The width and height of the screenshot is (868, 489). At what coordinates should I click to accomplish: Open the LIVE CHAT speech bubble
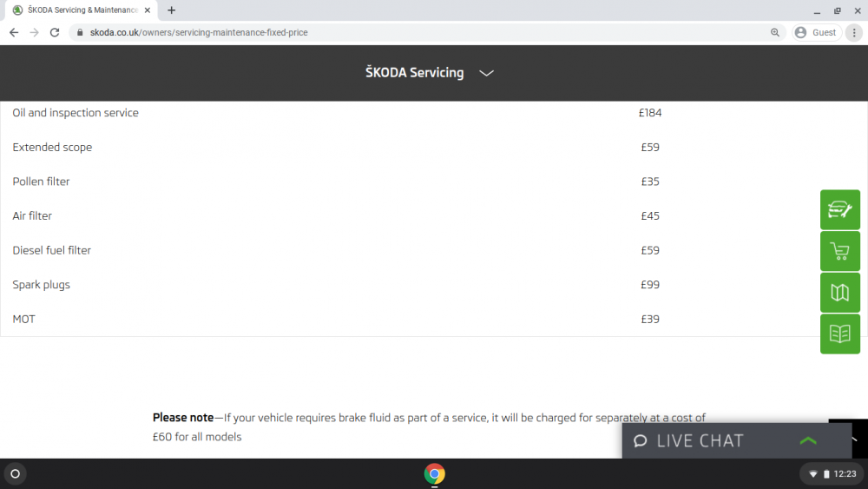pos(640,441)
